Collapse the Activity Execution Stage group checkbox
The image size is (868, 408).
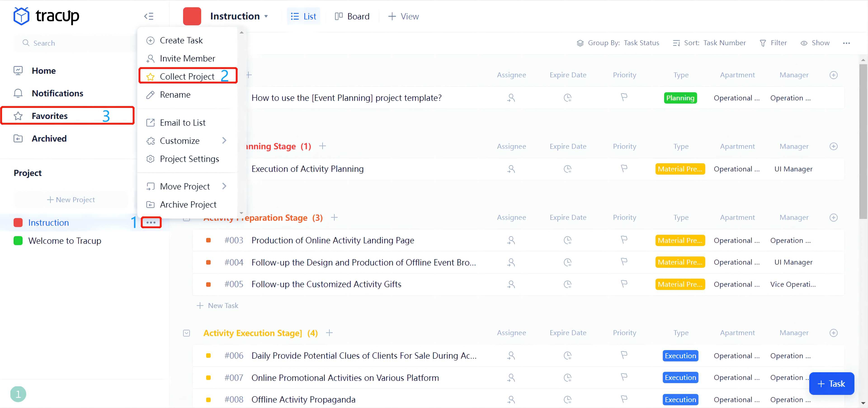(186, 333)
